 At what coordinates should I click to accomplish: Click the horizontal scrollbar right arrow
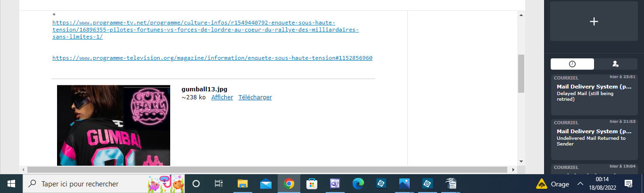[x=513, y=169]
